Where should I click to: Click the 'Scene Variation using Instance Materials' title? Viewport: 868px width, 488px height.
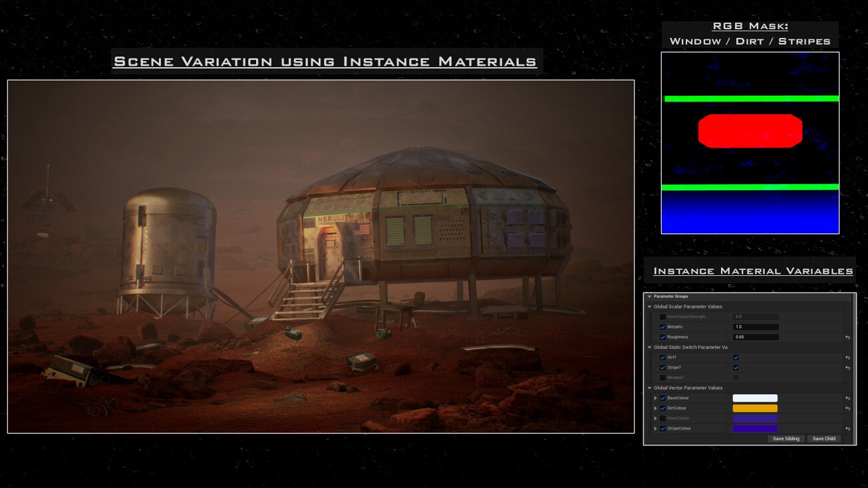pos(325,62)
